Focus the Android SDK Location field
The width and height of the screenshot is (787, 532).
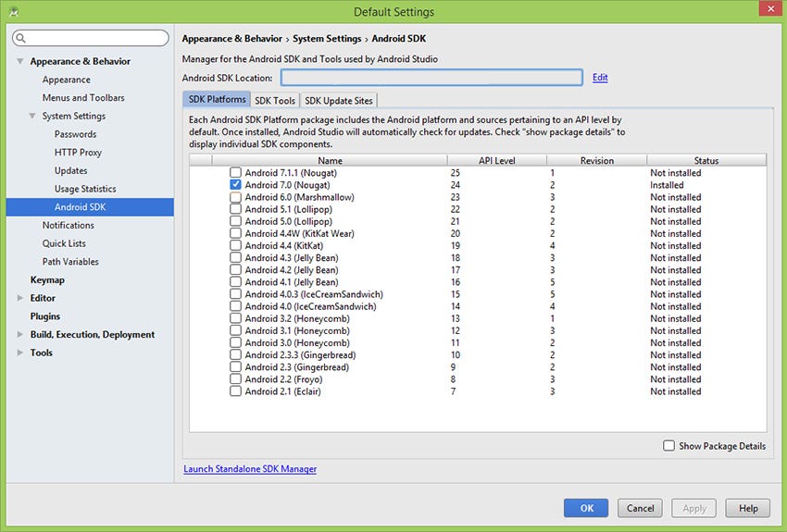click(x=431, y=77)
